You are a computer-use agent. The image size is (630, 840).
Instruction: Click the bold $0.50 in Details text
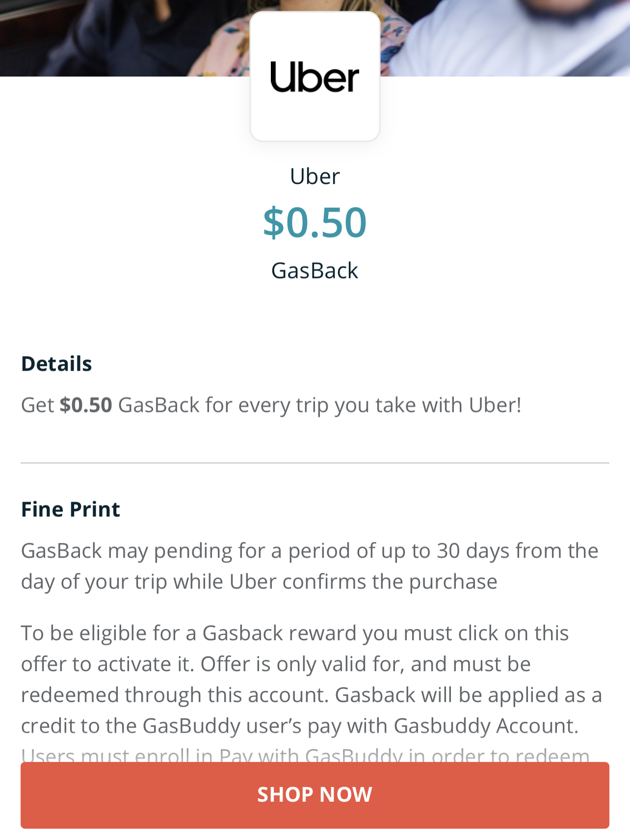(x=86, y=405)
